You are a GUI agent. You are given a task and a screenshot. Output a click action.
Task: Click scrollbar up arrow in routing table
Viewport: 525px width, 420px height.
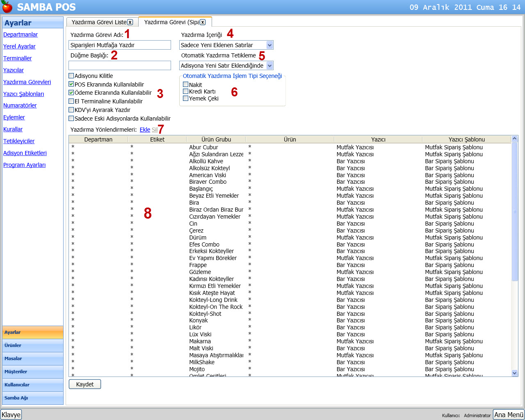coord(515,139)
